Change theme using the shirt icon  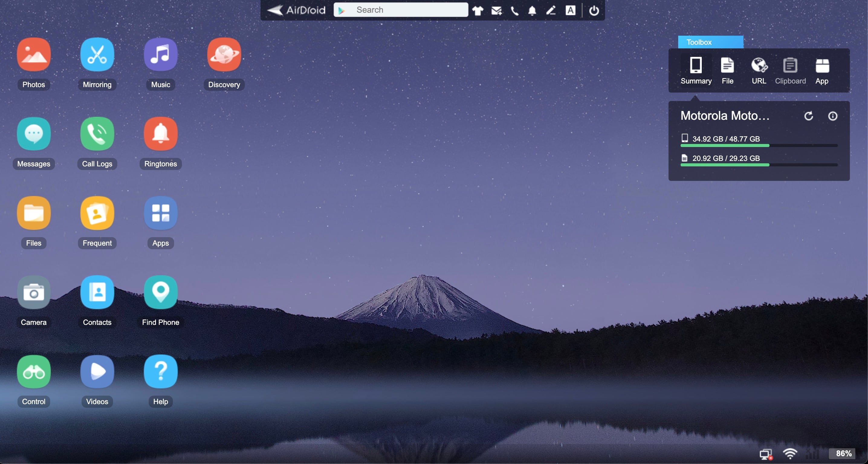click(478, 11)
